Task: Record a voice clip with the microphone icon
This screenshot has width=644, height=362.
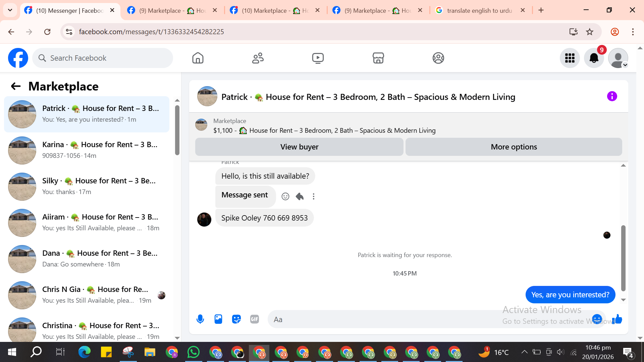Action: (200, 319)
